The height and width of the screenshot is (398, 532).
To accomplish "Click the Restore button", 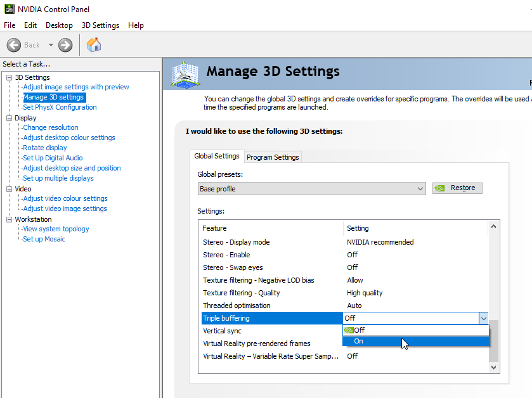I will click(457, 188).
